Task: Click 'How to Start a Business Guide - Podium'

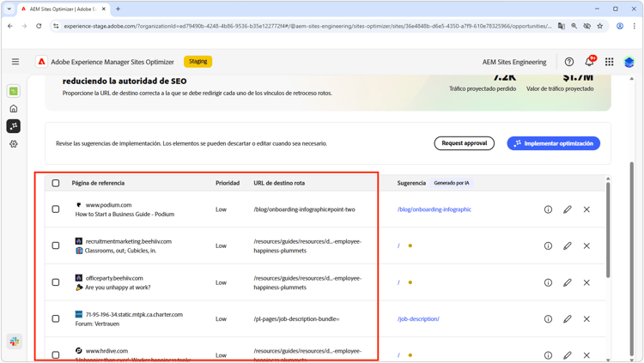Action: coord(125,215)
